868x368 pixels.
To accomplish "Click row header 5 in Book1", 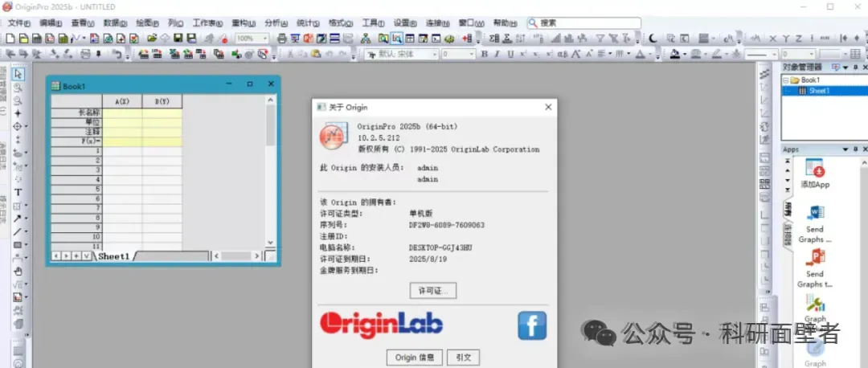I will (x=77, y=189).
